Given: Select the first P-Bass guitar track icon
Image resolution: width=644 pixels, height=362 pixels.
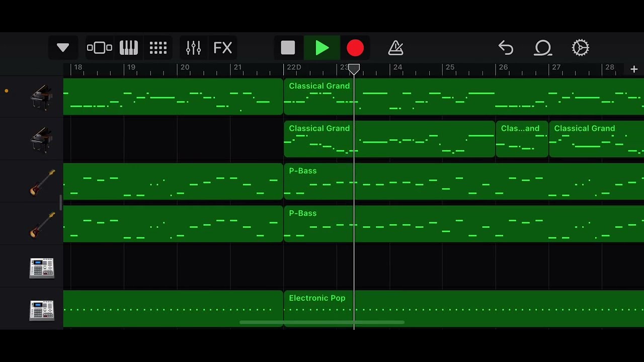Looking at the screenshot, I should [x=42, y=182].
